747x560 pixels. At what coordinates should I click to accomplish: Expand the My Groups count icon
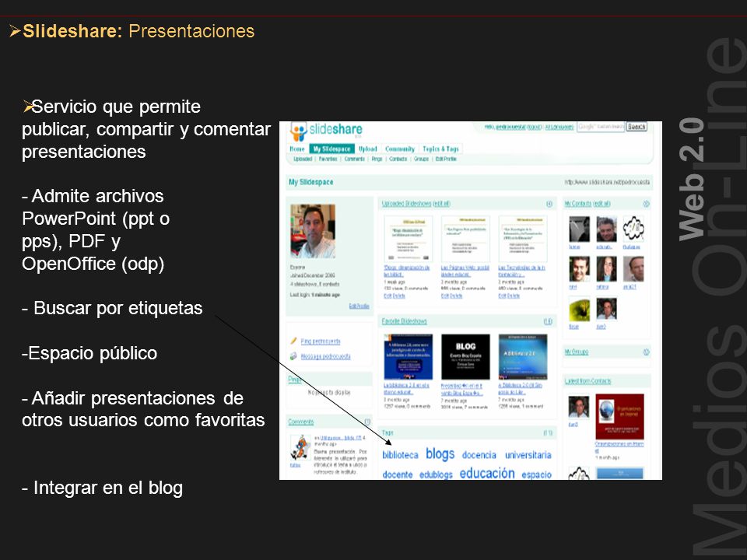click(x=646, y=352)
